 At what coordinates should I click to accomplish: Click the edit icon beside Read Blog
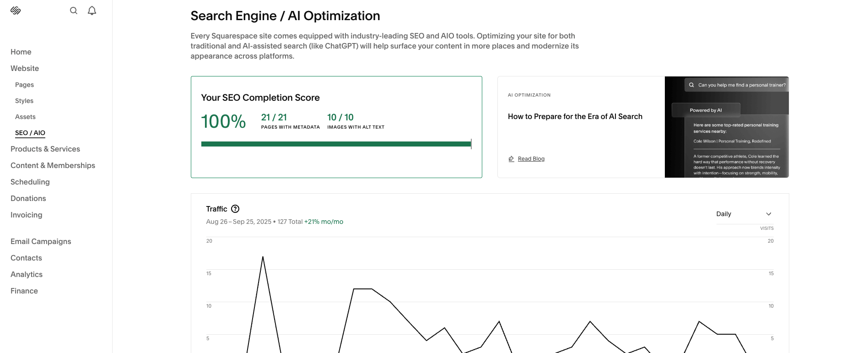click(512, 159)
